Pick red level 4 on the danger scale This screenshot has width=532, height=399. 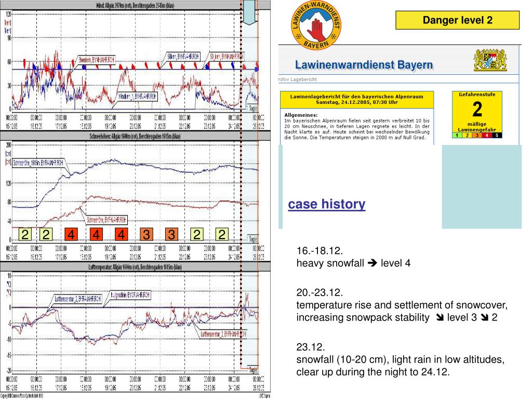[x=487, y=136]
